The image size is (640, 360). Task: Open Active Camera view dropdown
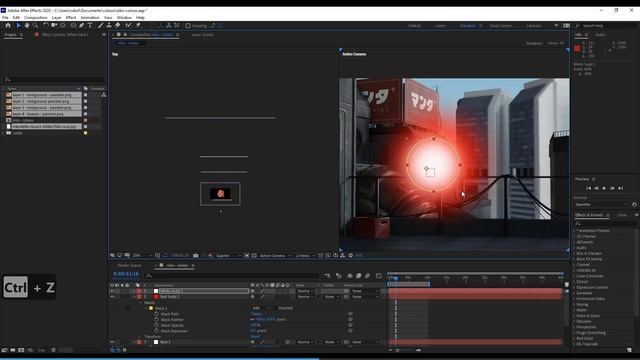tap(276, 256)
